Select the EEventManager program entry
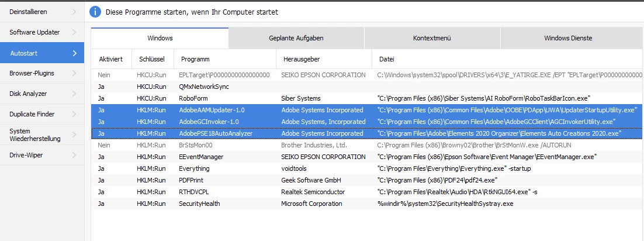Screen dimensions: 644x241 click(x=201, y=157)
